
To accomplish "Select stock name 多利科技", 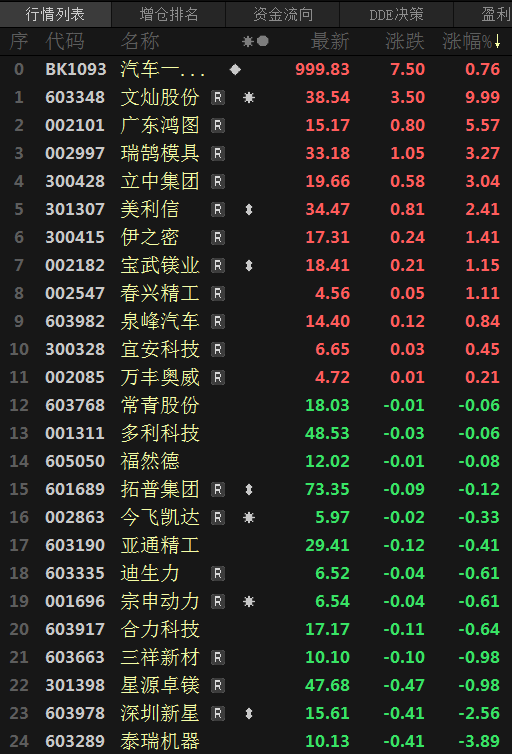I will pos(160,433).
